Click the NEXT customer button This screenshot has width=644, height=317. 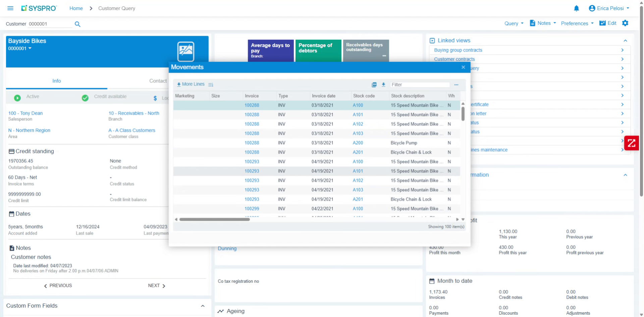(x=157, y=286)
